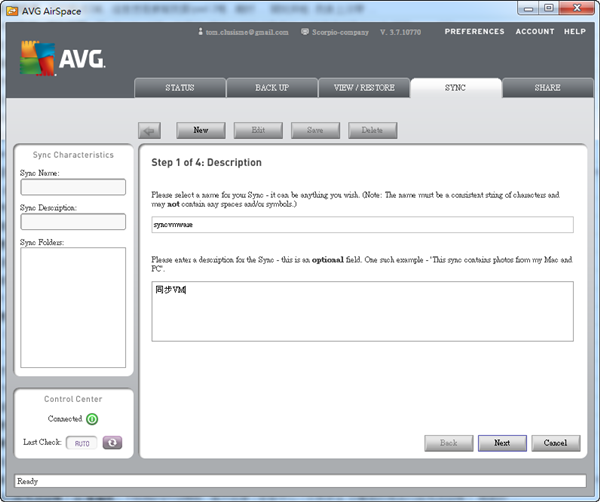Click the back arrow toolbar icon
This screenshot has width=600, height=502.
pos(149,131)
